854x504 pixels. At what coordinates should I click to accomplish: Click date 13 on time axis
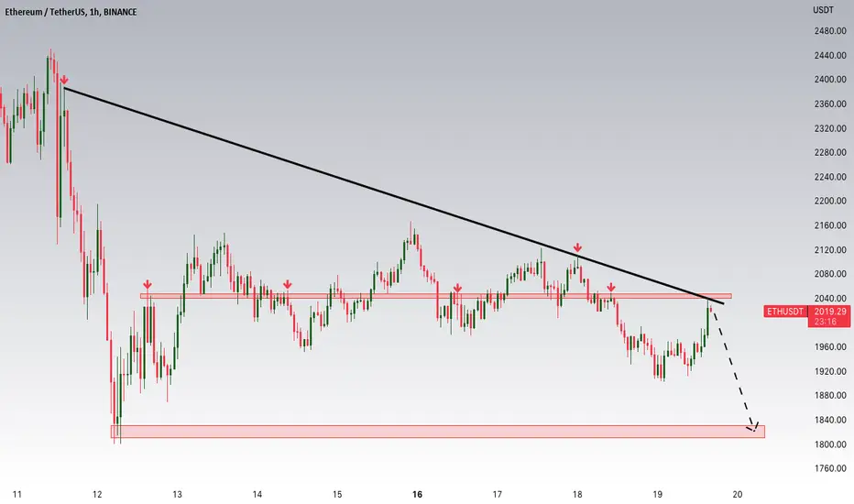[x=177, y=494]
